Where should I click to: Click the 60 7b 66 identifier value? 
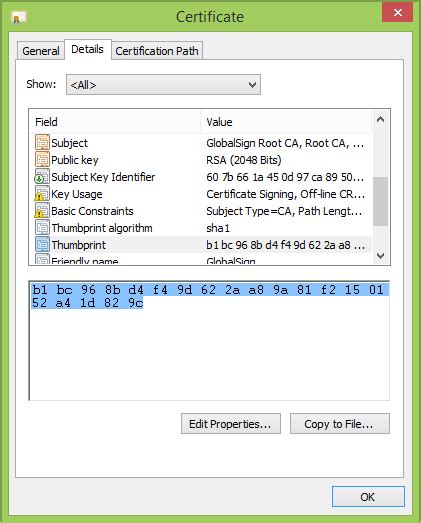coord(285,177)
